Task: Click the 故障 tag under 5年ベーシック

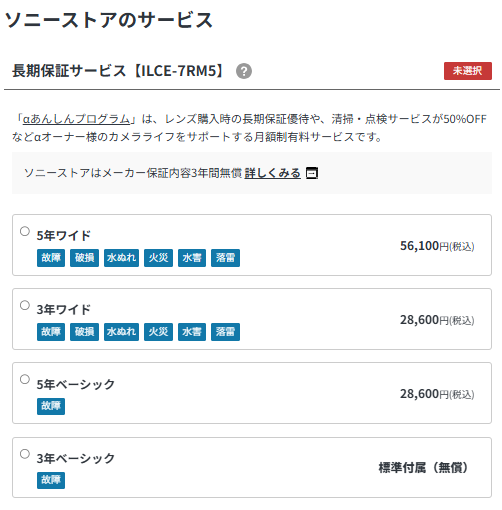Action: [51, 406]
